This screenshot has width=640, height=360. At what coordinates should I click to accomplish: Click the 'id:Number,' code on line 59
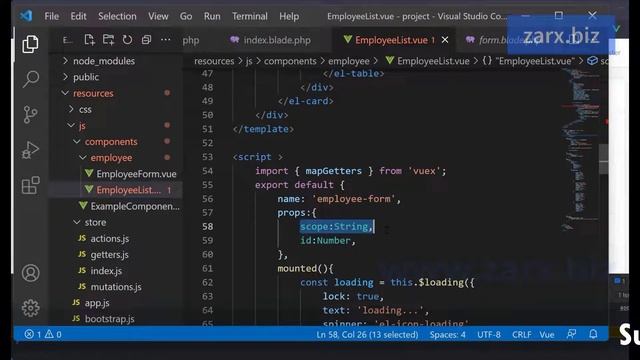[328, 240]
